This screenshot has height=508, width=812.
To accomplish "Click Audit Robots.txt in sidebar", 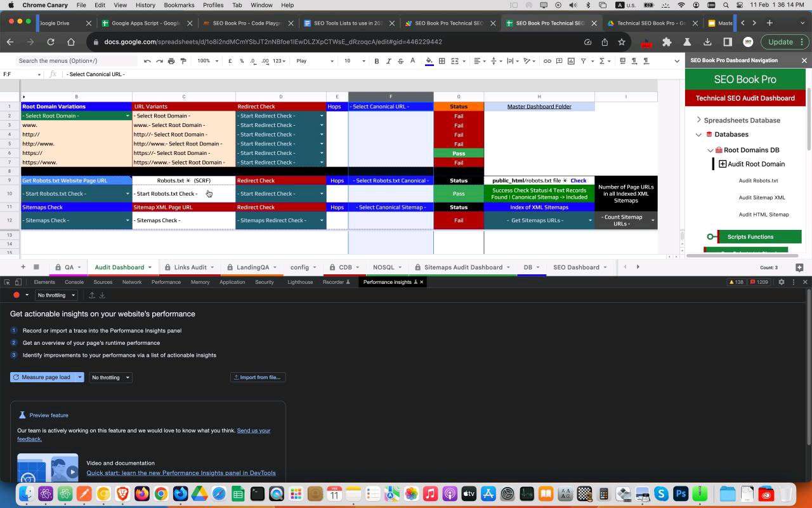I will click(x=758, y=181).
